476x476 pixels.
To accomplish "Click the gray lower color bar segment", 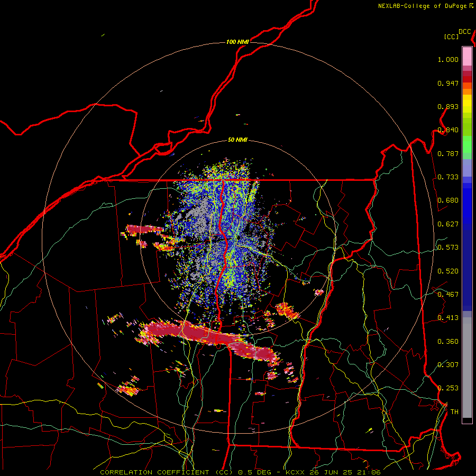I will [x=467, y=368].
